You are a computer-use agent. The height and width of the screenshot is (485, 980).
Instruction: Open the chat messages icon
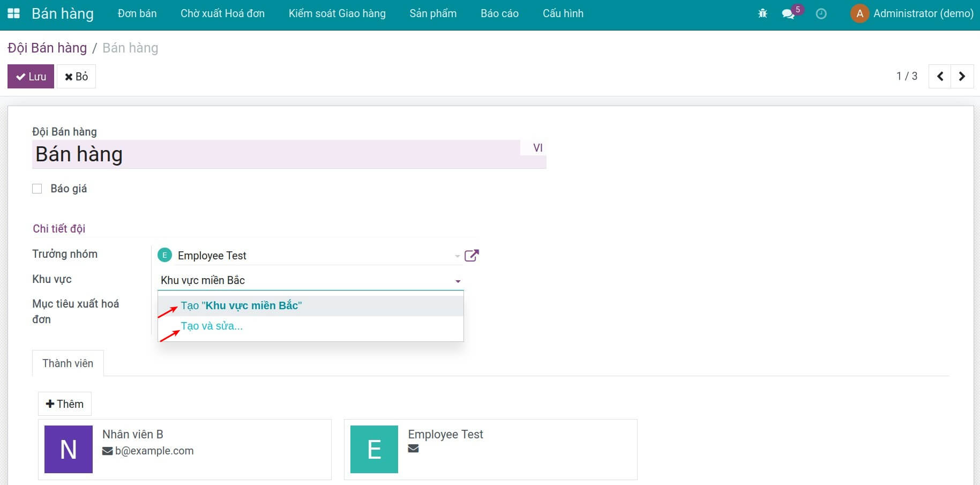788,14
